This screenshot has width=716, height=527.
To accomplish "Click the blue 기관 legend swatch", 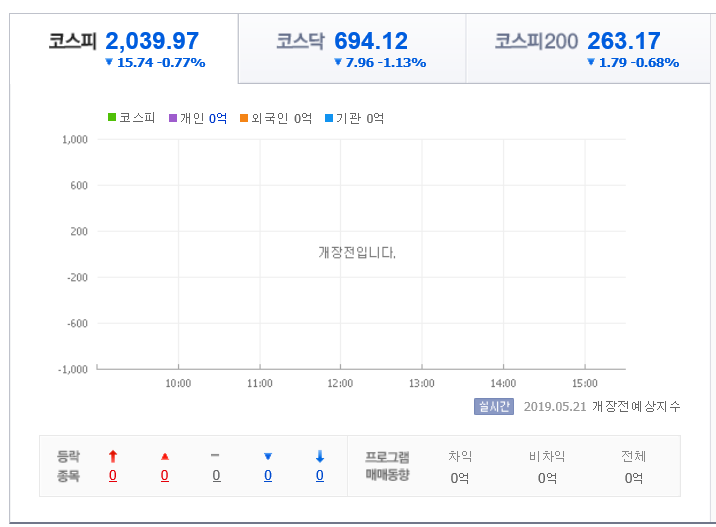I will pyautogui.click(x=329, y=118).
